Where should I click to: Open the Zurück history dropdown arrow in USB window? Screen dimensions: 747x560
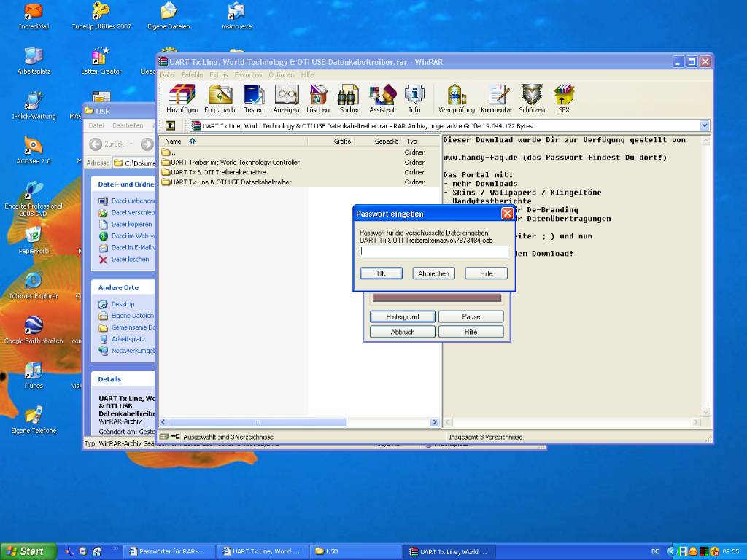coord(131,144)
